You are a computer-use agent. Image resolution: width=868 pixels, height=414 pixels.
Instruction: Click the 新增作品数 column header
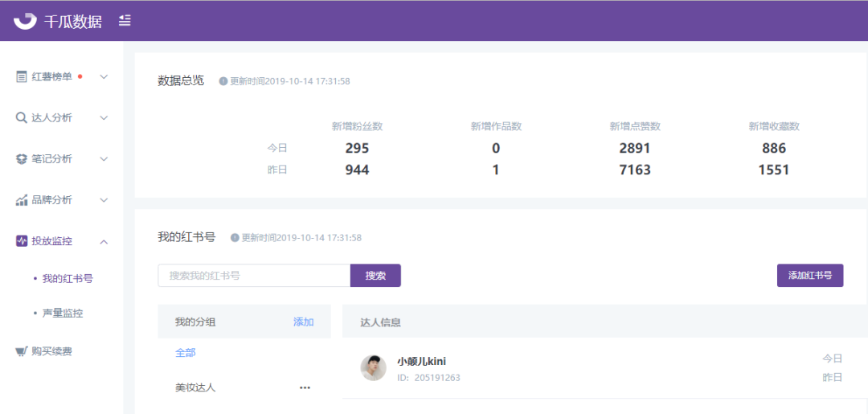click(496, 126)
